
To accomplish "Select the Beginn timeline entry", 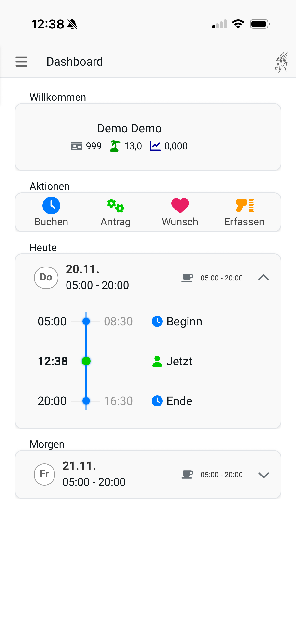I will coord(177,322).
